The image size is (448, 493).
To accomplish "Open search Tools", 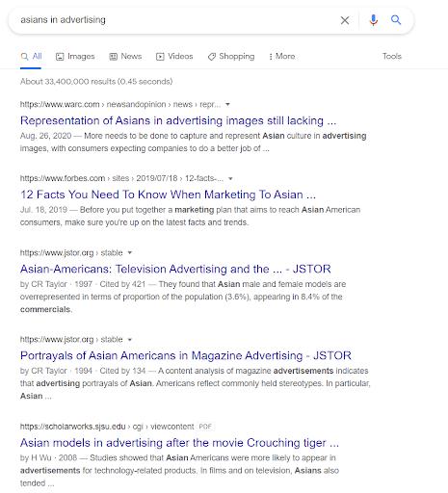I will tap(392, 57).
